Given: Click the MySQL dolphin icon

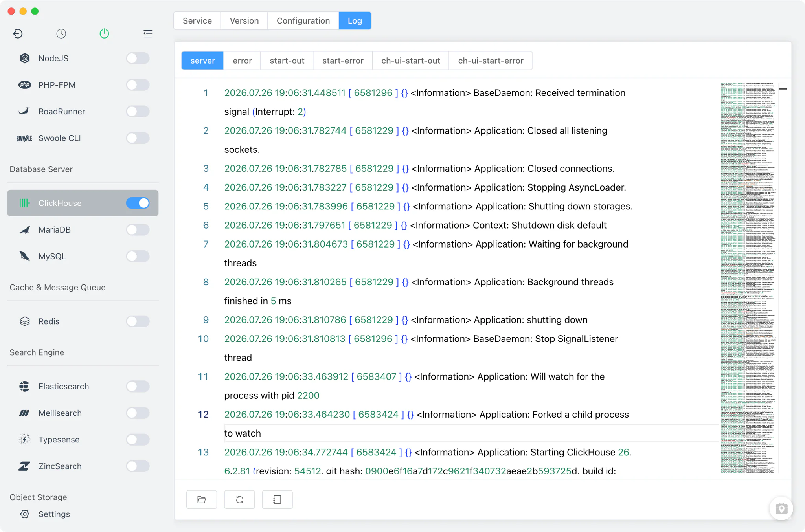Looking at the screenshot, I should [x=25, y=256].
